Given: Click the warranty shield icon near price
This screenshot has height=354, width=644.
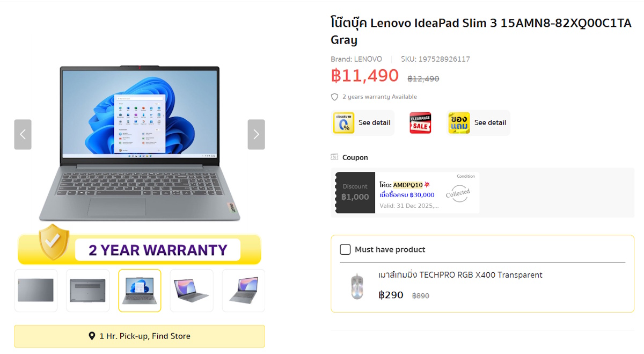Looking at the screenshot, I should point(335,97).
